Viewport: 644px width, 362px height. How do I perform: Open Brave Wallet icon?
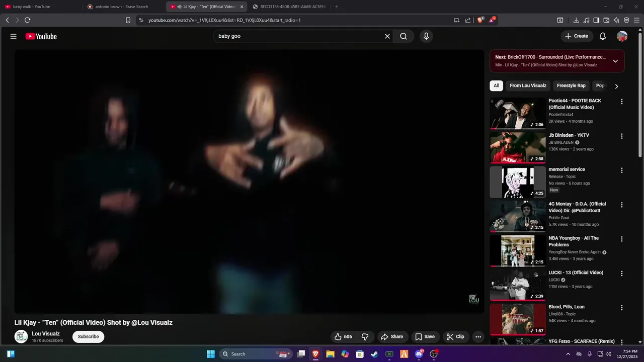[606, 20]
